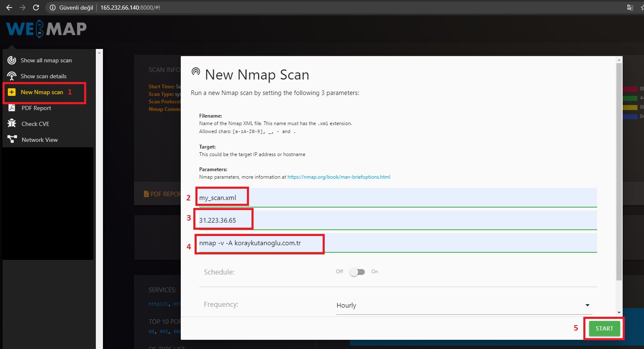Click the browser back arrow
The image size is (644, 349).
[9, 7]
